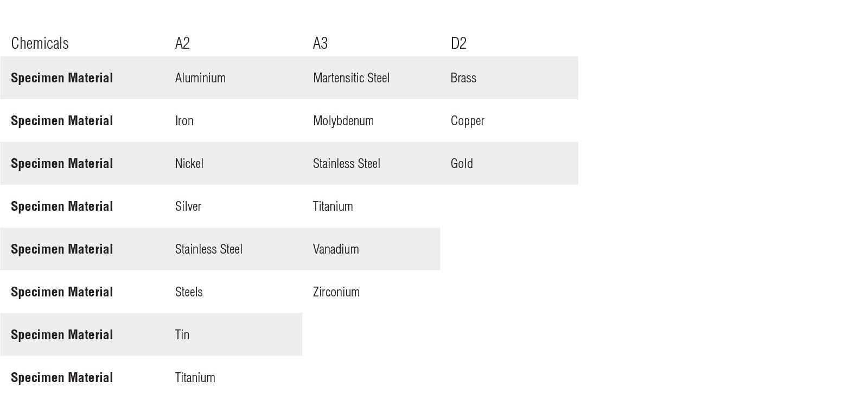Image resolution: width=868 pixels, height=401 pixels.
Task: Select the A2 column header
Action: pyautogui.click(x=182, y=43)
